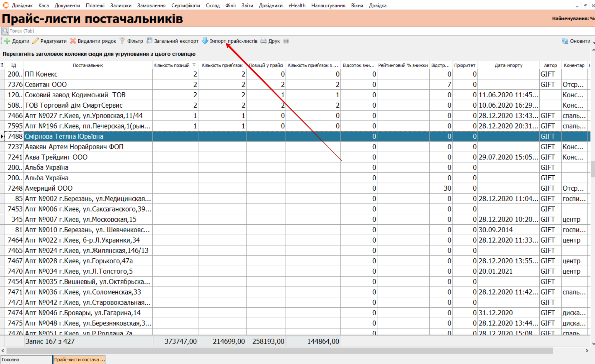
Task: Click the Оновити refresh icon
Action: click(565, 41)
